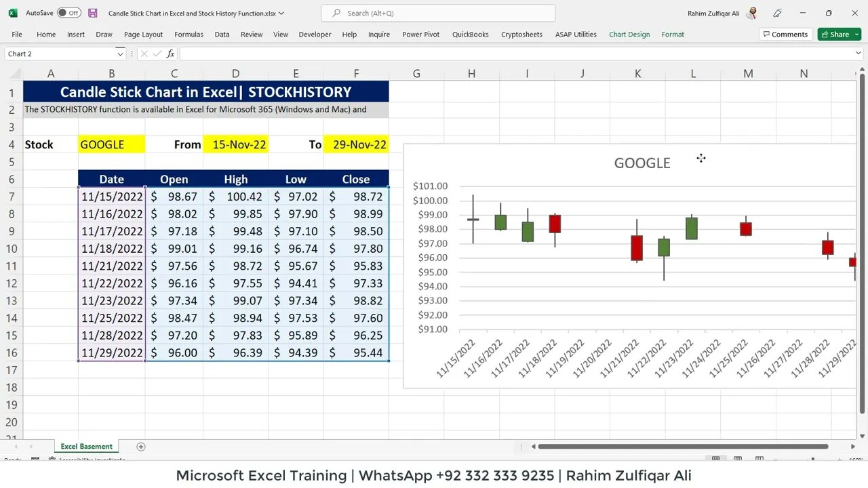868x488 pixels.
Task: Toggle the AutoSave switch
Action: tap(68, 13)
